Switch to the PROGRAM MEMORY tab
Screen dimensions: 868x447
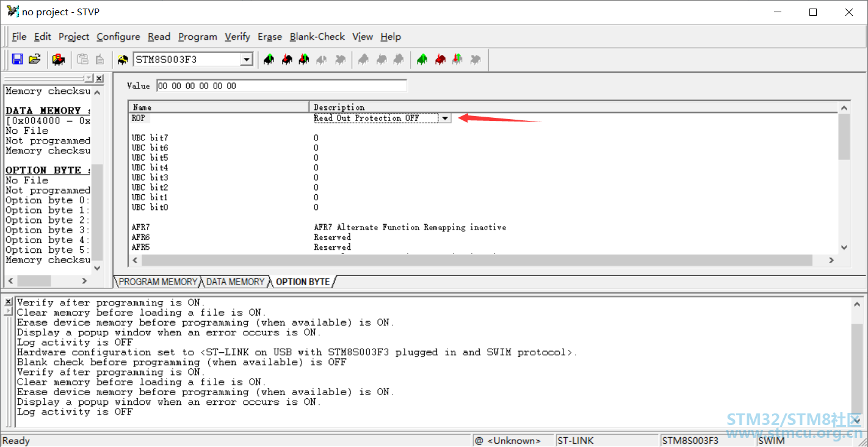[157, 282]
